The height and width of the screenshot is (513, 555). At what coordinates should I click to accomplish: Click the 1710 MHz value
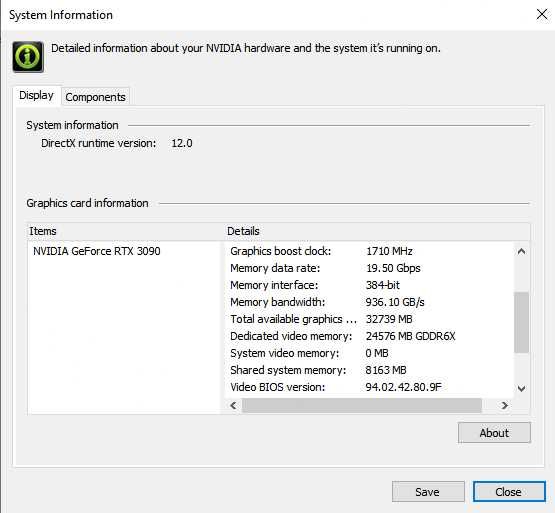pos(389,251)
